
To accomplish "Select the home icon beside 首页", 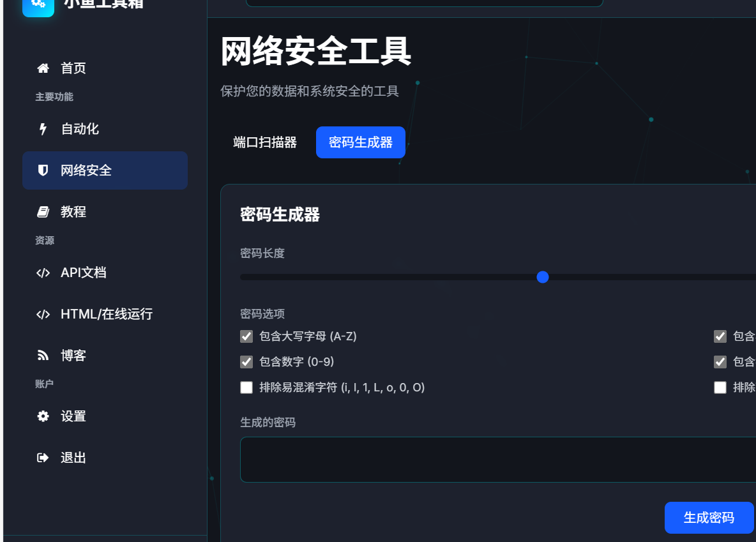I will (x=43, y=68).
